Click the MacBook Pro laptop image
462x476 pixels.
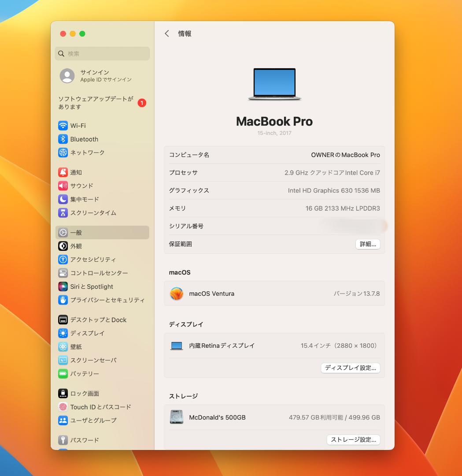274,84
